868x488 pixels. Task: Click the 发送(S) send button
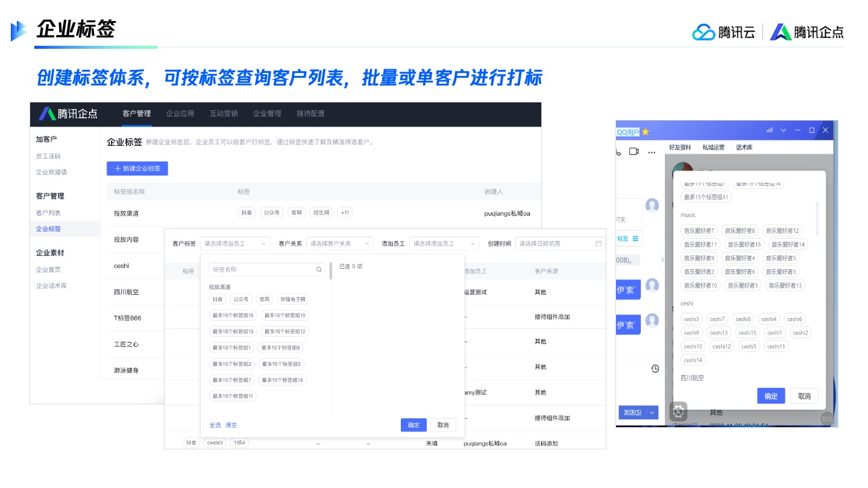tap(632, 413)
